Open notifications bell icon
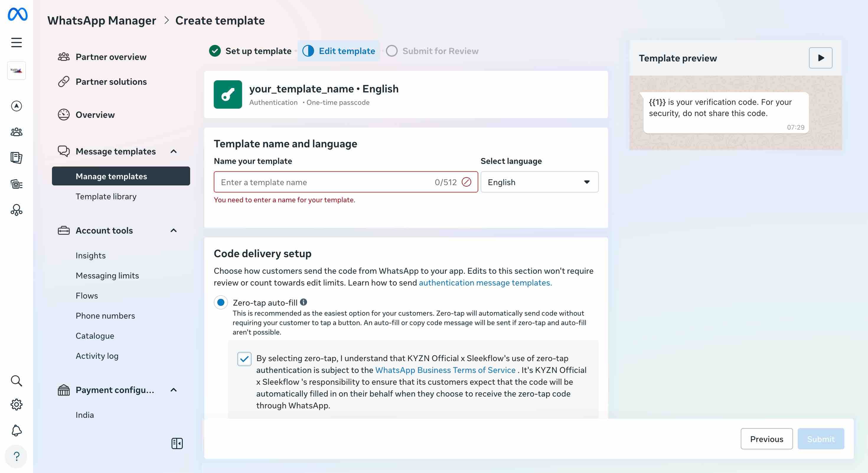868x473 pixels. [x=16, y=430]
